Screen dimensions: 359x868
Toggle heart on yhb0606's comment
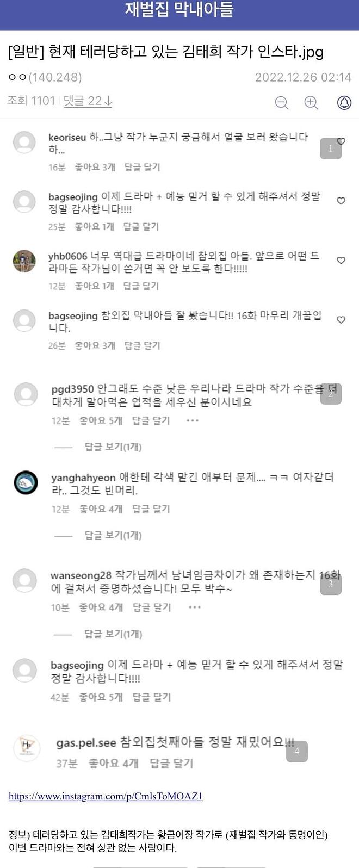341,261
